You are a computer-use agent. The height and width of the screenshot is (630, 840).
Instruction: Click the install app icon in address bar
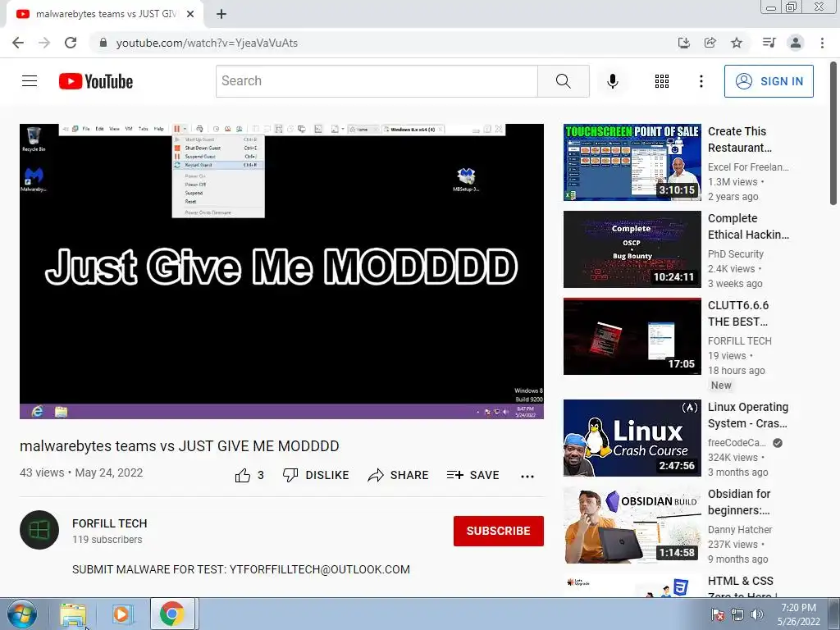[683, 43]
